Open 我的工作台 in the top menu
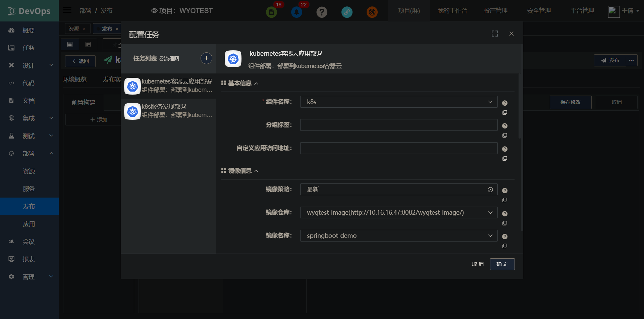Screen dimensions: 644x319 point(453,10)
